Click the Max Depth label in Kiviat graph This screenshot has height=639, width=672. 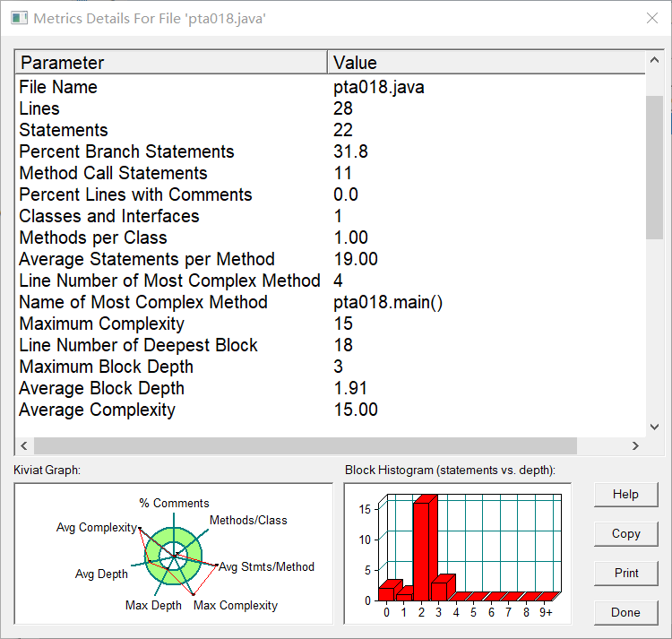click(153, 605)
